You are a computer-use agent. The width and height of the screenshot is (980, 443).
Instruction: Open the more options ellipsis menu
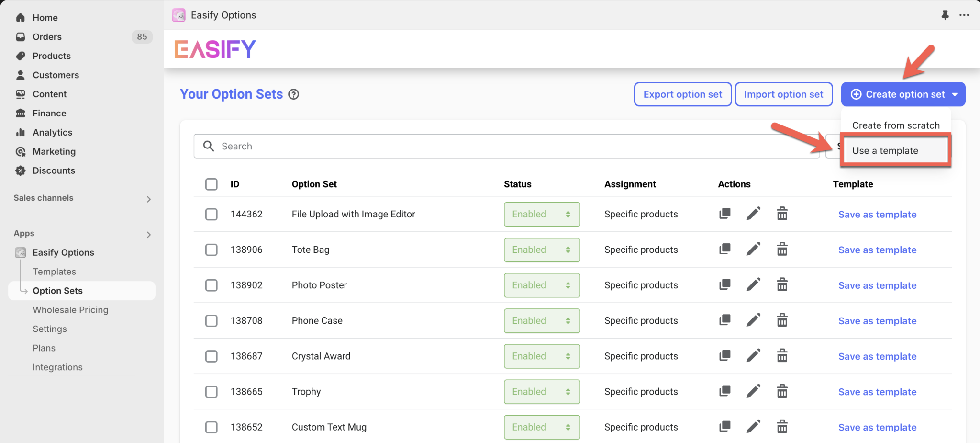pyautogui.click(x=965, y=15)
